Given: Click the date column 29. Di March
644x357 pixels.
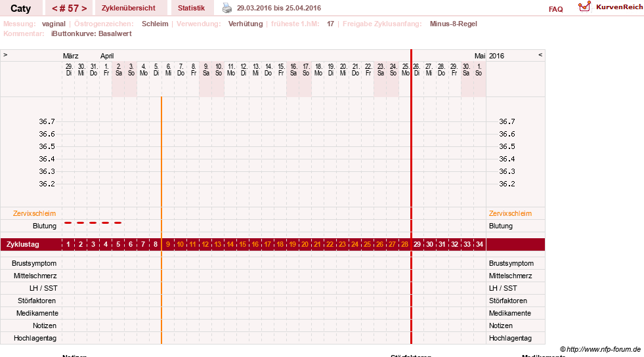Looking at the screenshot, I should (x=69, y=70).
